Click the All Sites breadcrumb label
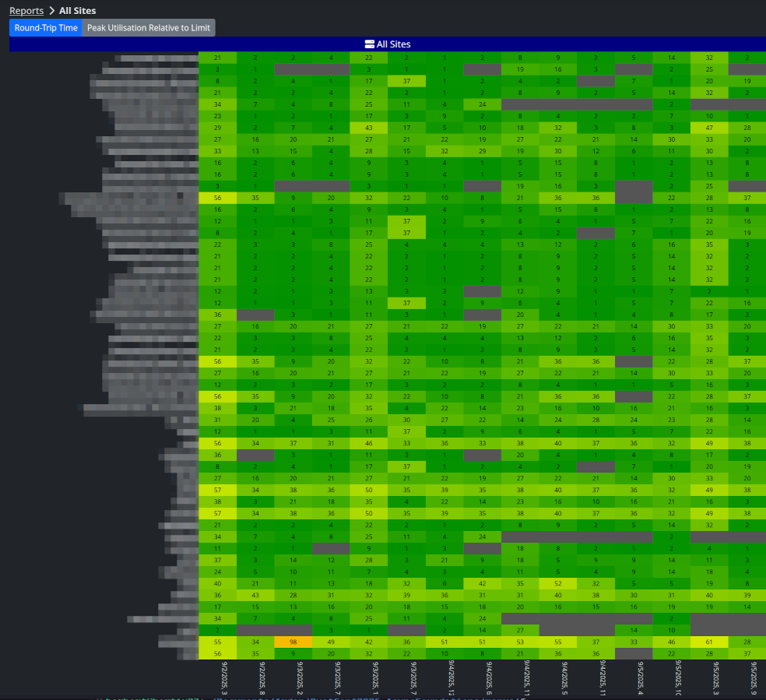 tap(78, 10)
